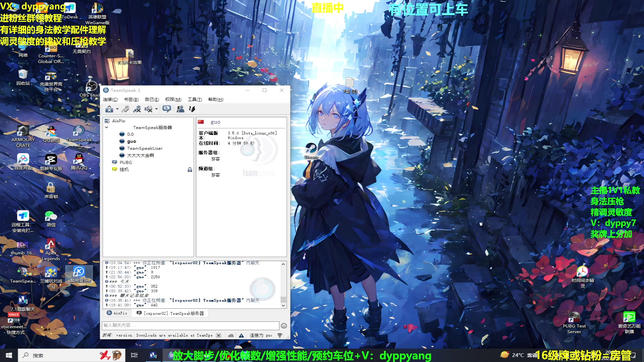Viewport: 644px width, 362px height.
Task: Toggle microphone mute in TeamSpeak toolbar
Action: [x=137, y=109]
